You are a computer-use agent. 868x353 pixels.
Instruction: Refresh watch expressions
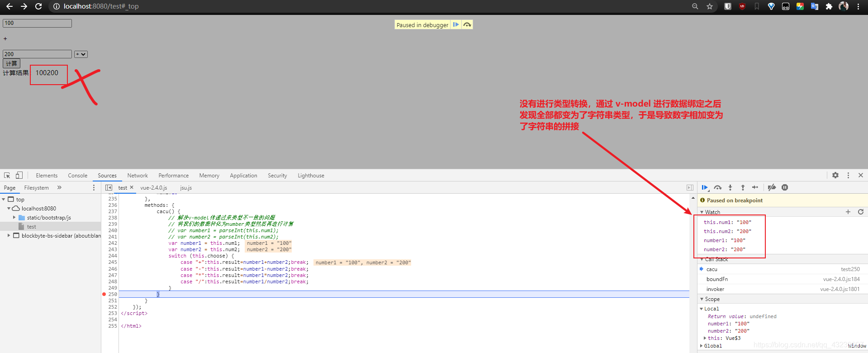point(861,212)
